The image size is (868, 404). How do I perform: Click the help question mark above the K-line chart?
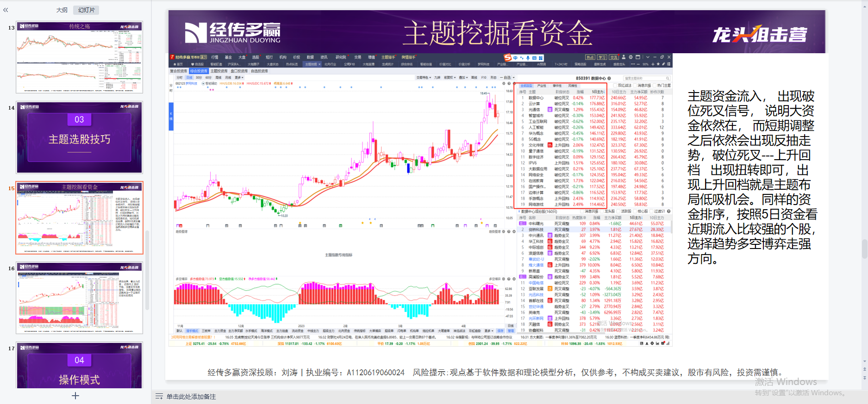508,84
